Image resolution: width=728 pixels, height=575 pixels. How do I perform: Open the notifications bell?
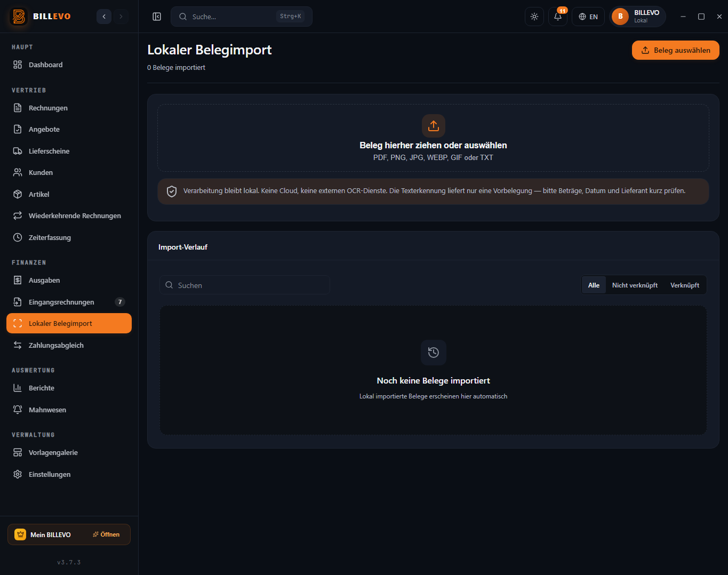point(558,17)
